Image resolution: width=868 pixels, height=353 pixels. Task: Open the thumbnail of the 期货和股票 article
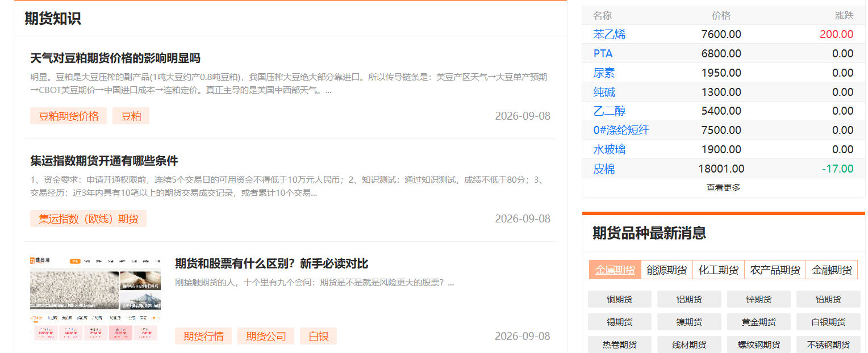95,299
